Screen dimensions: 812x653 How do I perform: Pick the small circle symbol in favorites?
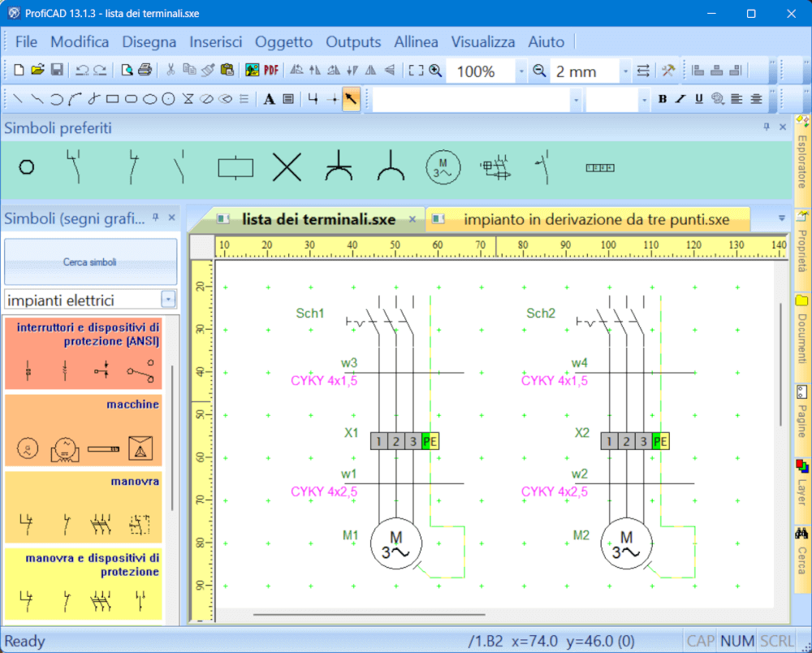tap(27, 167)
